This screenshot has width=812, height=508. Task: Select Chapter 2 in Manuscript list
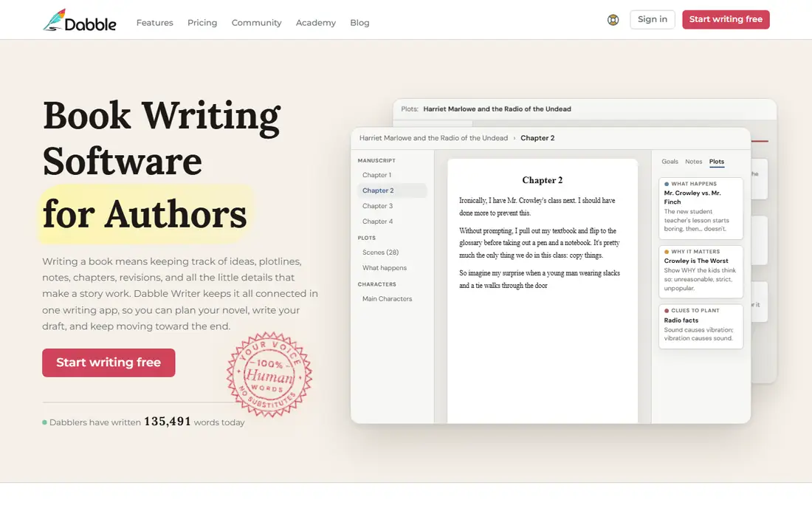click(x=392, y=190)
